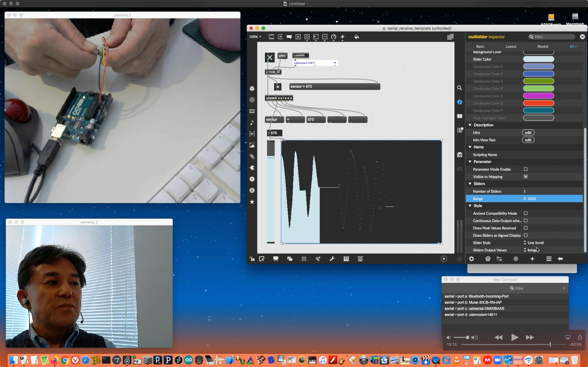The image size is (588, 367).
Task: Click the freeze attribute snowflake icon
Action: (x=516, y=259)
